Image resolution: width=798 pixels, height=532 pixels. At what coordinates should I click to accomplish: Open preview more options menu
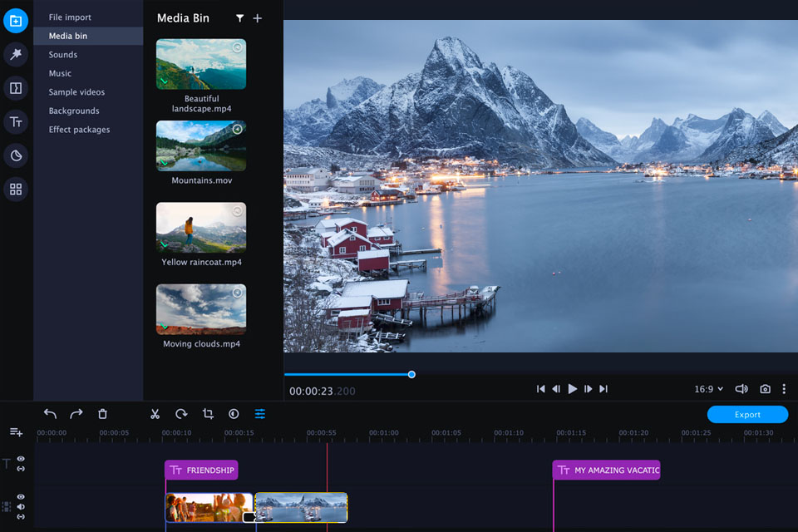(x=784, y=389)
